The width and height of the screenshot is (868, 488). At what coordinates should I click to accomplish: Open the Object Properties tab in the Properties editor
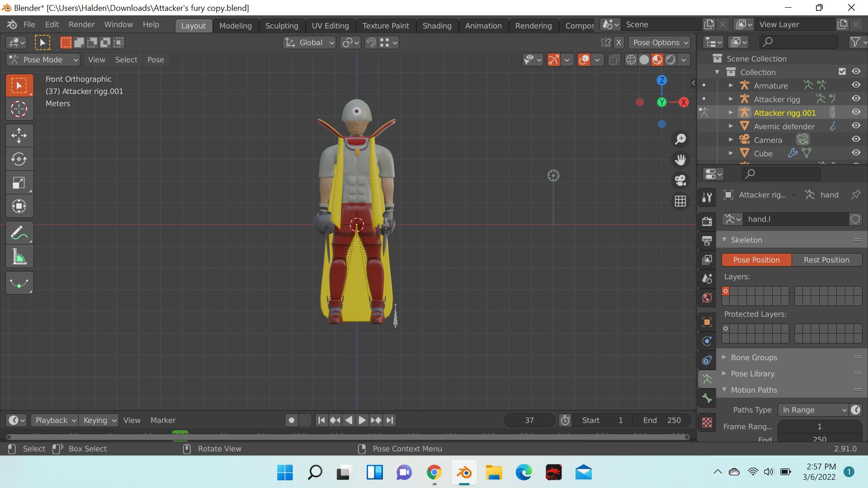pyautogui.click(x=707, y=322)
